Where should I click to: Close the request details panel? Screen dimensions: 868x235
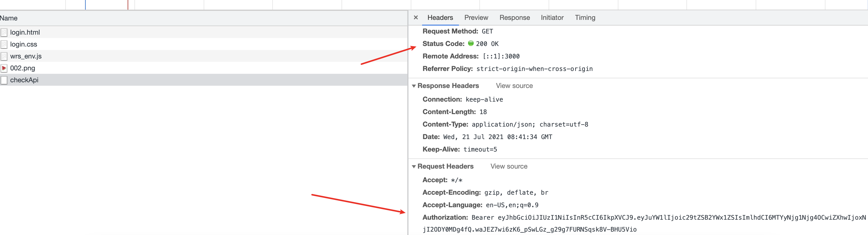(416, 18)
